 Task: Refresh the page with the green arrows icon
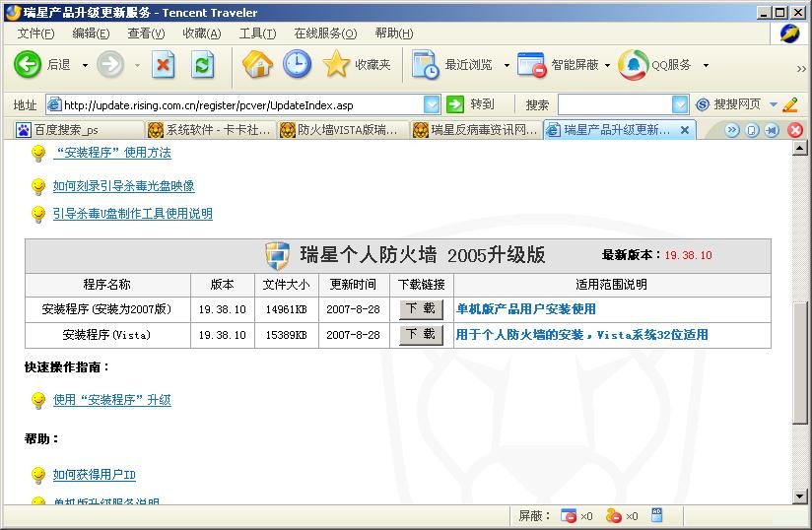pos(202,65)
